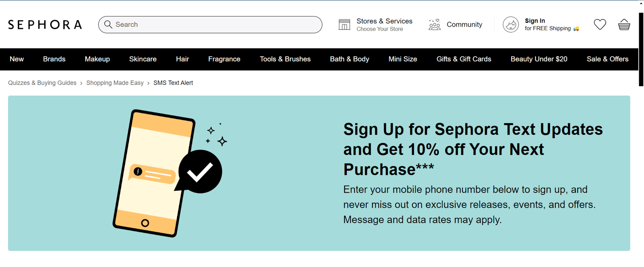This screenshot has height=267, width=644.
Task: Open the shopping basket
Action: [x=623, y=25]
